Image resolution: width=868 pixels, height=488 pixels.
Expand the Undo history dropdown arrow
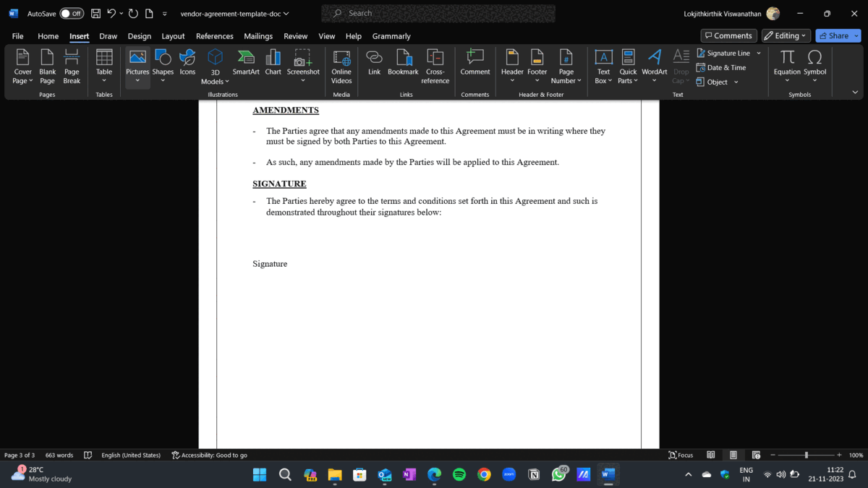pos(121,14)
